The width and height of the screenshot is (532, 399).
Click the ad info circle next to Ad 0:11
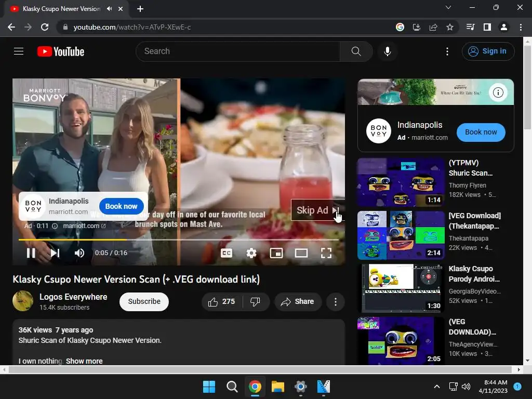click(x=55, y=226)
